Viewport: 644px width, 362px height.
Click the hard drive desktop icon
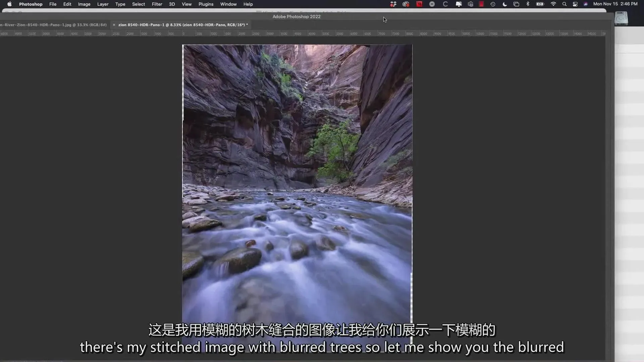(621, 18)
